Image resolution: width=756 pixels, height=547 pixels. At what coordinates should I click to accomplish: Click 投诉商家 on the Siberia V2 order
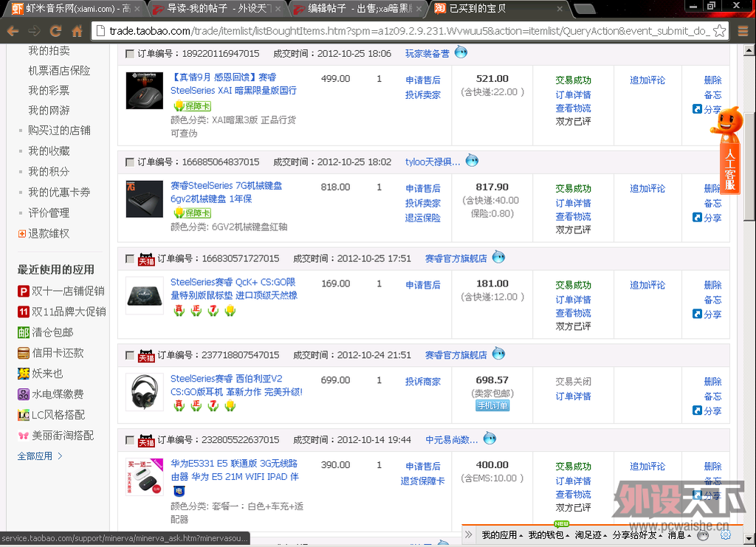(423, 381)
